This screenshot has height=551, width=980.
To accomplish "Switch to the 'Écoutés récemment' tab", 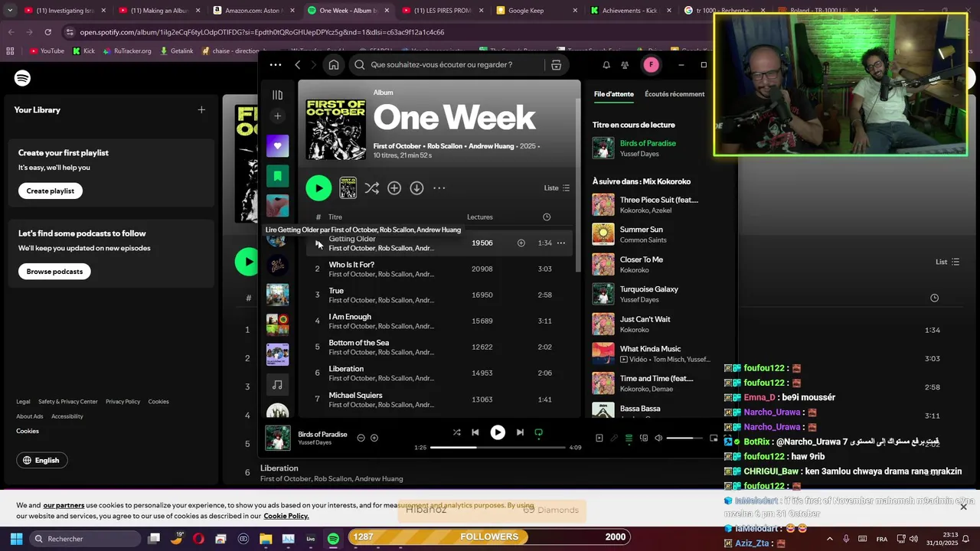I will (x=675, y=94).
